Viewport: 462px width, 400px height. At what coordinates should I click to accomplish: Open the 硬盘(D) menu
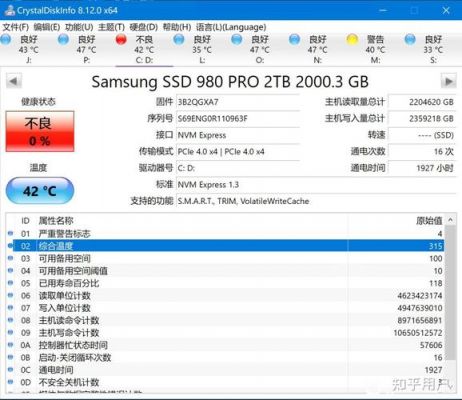coord(143,27)
